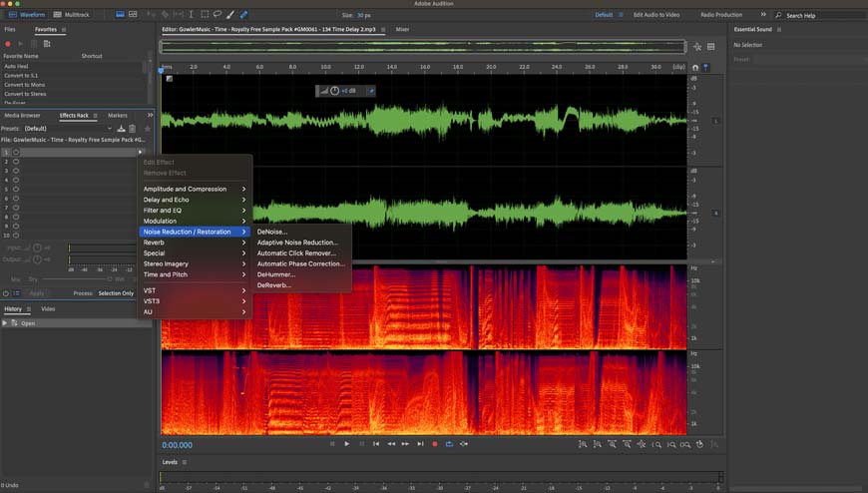Switch to the Mixer tab
Screen dimensions: 868x493
(x=402, y=29)
